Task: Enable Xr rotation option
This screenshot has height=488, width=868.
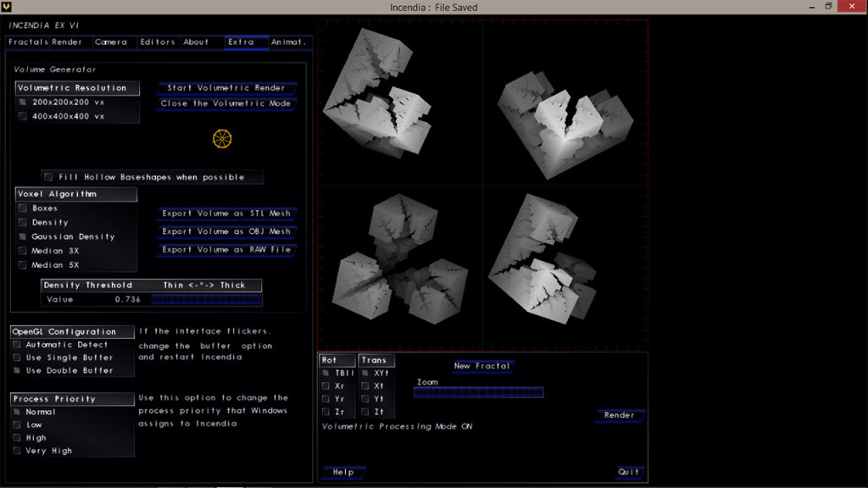Action: 325,386
